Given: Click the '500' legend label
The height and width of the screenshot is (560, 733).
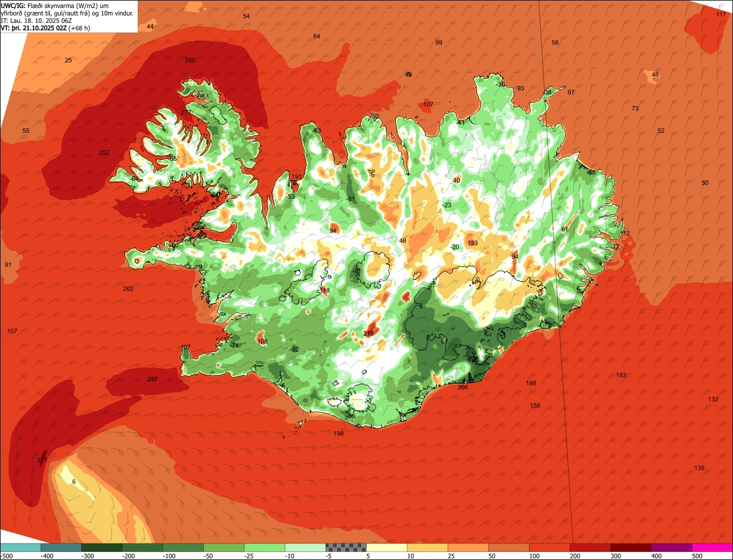Looking at the screenshot, I should click(x=697, y=556).
